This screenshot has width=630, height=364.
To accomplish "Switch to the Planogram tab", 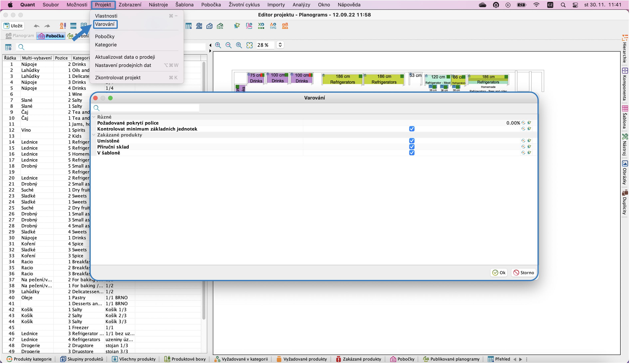I will tap(20, 36).
